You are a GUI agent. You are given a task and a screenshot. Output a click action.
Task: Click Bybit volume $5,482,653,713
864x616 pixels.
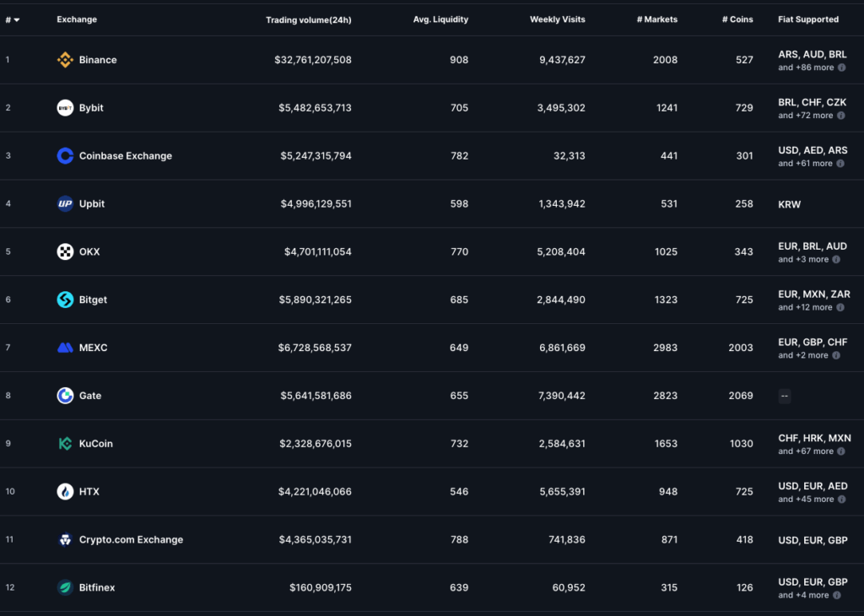(315, 107)
